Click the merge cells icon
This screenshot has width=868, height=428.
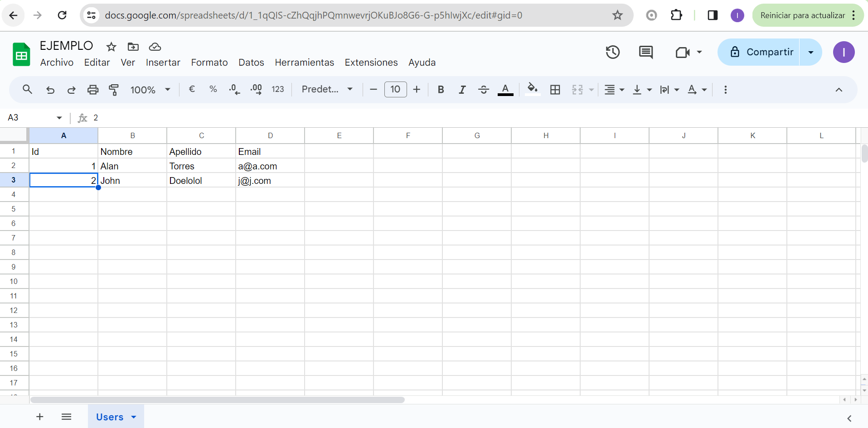(x=577, y=90)
